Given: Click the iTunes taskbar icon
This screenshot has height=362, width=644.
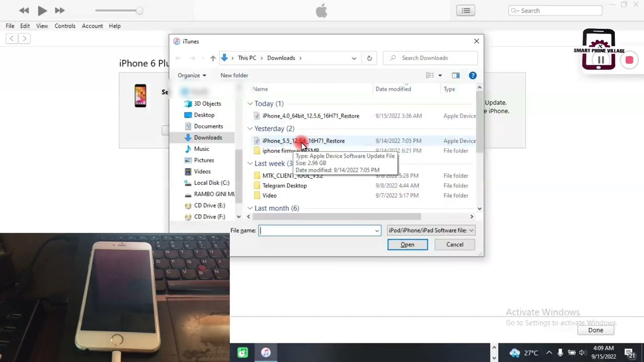Looking at the screenshot, I should (x=266, y=352).
